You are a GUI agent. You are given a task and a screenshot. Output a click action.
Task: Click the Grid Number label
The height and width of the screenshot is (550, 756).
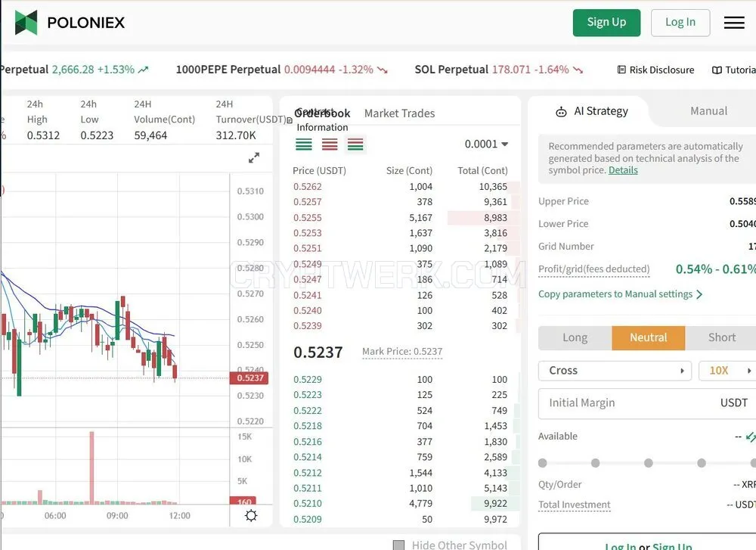tap(566, 247)
